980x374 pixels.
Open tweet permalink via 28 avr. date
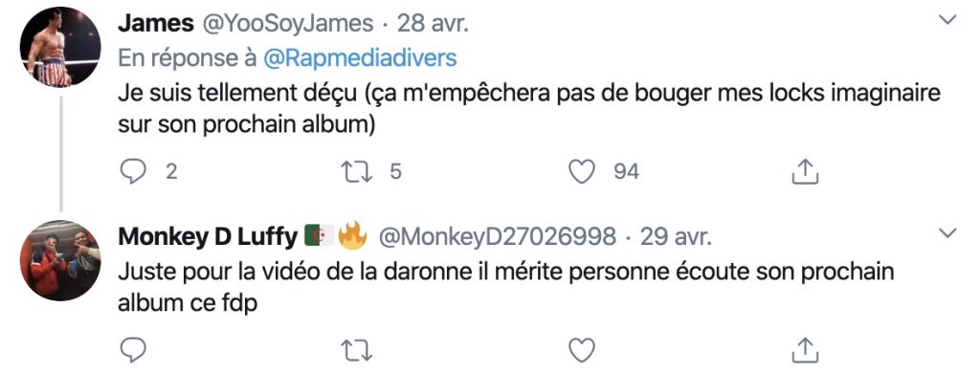pos(433,24)
